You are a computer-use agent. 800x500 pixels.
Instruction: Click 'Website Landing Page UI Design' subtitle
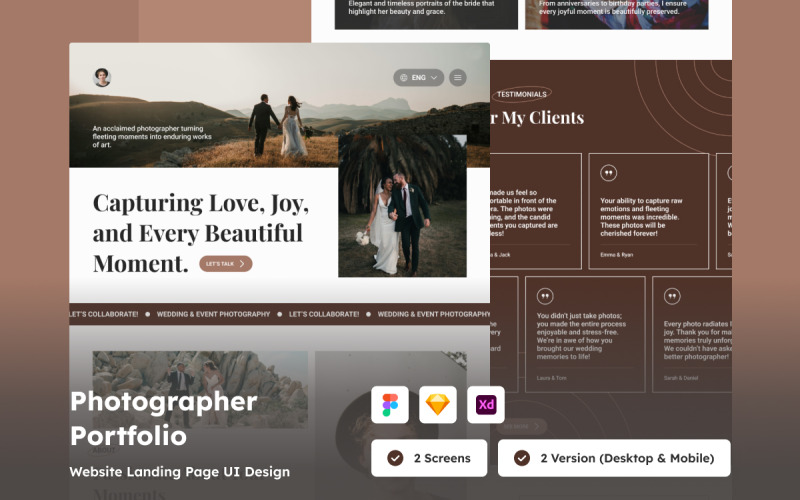(x=180, y=471)
